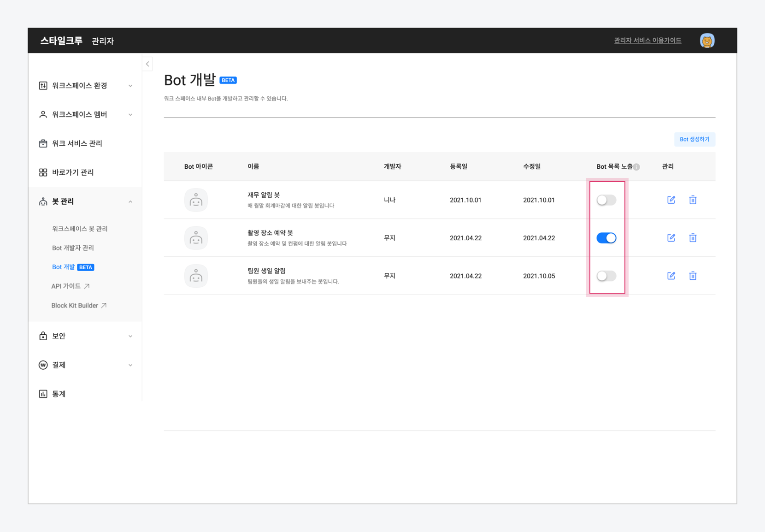The image size is (765, 532).
Task: Click trash icon for 촬영 장소 예약 봇
Action: click(x=693, y=238)
